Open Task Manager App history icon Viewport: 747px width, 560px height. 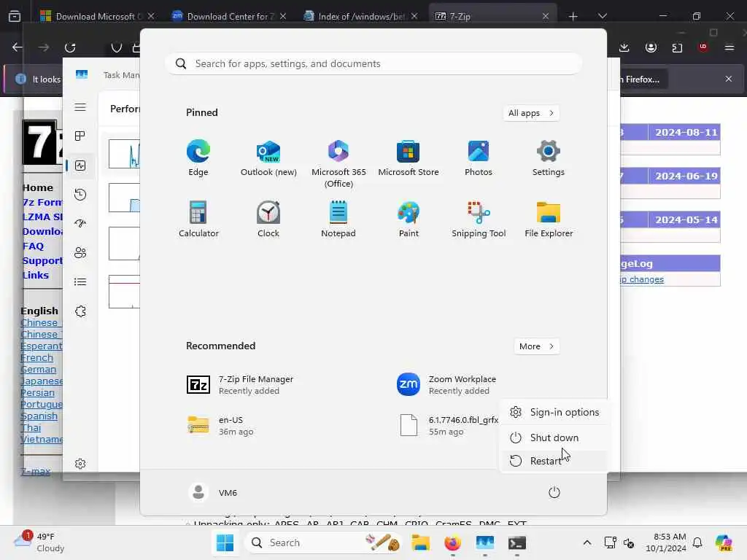coord(80,194)
